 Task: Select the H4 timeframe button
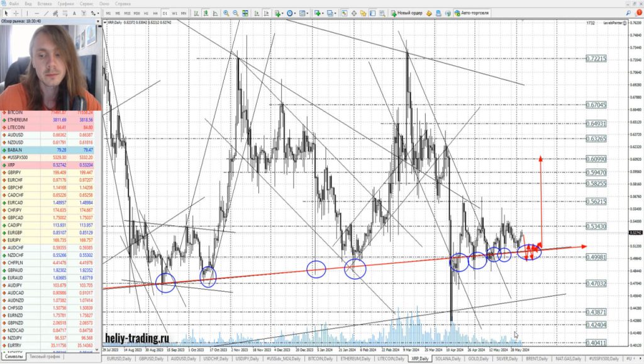click(x=155, y=13)
